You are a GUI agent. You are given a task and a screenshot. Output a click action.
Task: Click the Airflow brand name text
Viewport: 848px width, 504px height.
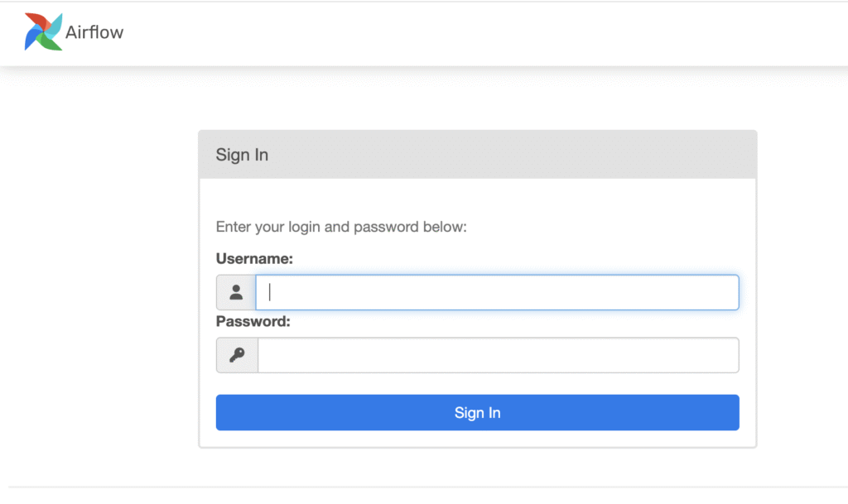(x=94, y=33)
